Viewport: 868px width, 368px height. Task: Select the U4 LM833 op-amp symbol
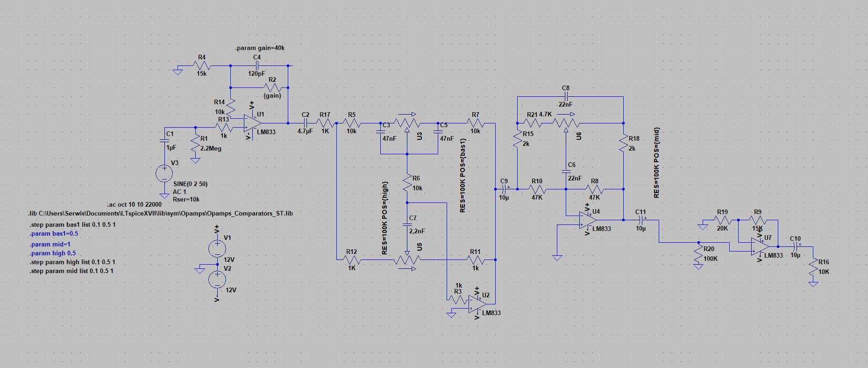[x=588, y=220]
